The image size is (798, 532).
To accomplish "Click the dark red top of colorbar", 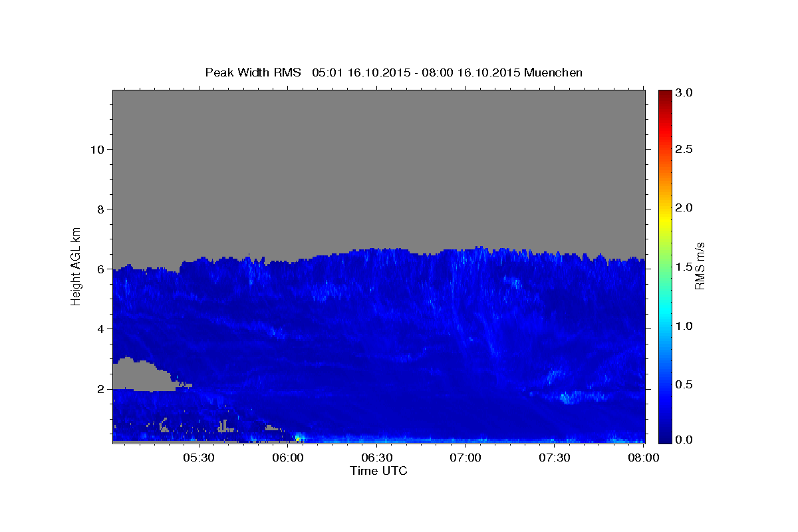I will [665, 96].
